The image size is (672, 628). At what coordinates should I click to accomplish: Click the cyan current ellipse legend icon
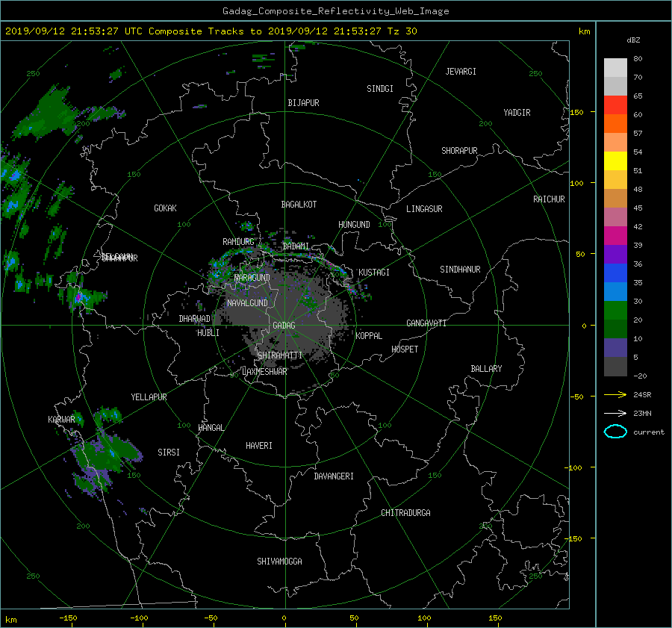point(615,432)
